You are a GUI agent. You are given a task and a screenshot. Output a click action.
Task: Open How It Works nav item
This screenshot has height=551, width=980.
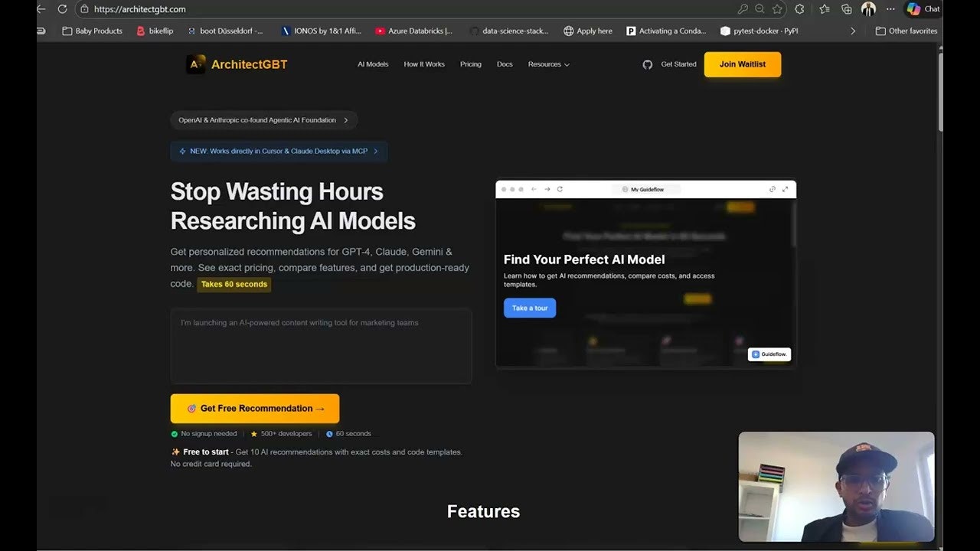point(424,64)
